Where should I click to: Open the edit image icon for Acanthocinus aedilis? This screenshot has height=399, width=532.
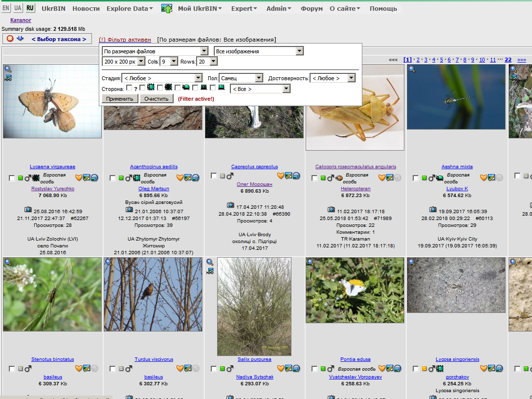(187, 177)
